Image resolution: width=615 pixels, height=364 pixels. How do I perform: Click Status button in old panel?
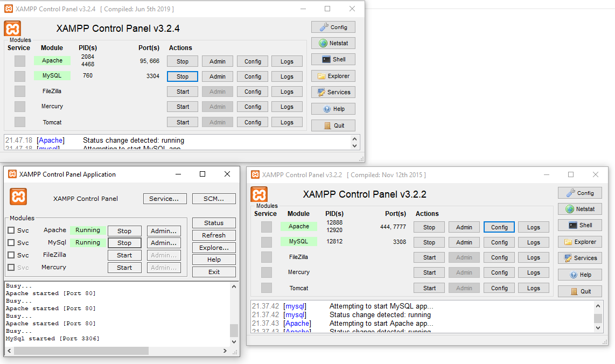coord(214,223)
